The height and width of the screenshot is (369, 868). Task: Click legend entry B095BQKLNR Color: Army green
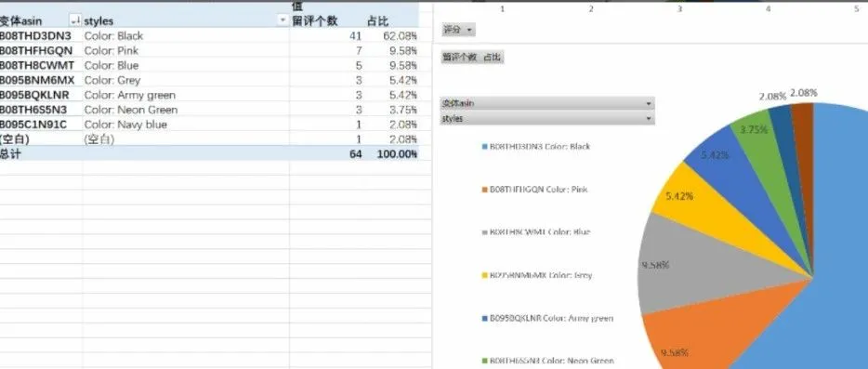tap(547, 319)
